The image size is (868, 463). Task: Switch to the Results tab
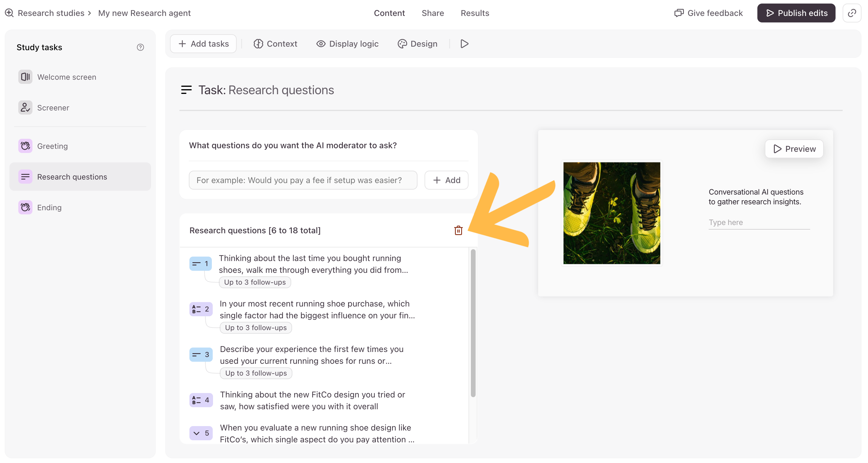click(475, 13)
